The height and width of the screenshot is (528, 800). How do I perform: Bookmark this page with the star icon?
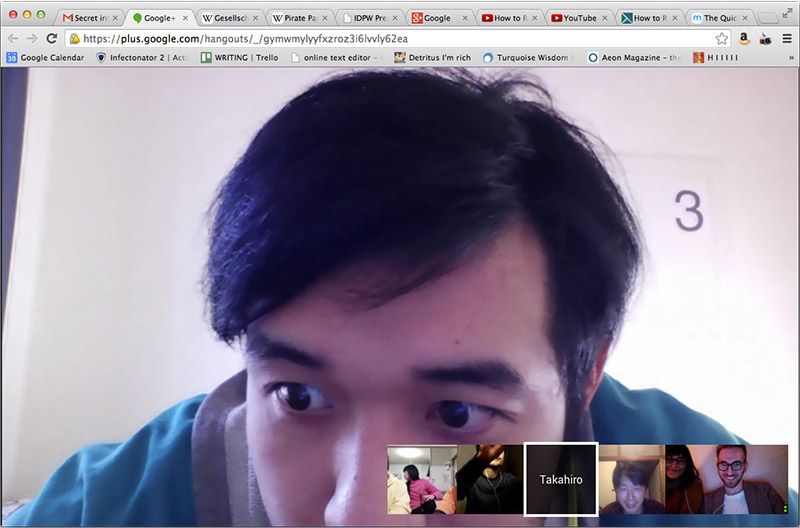722,38
